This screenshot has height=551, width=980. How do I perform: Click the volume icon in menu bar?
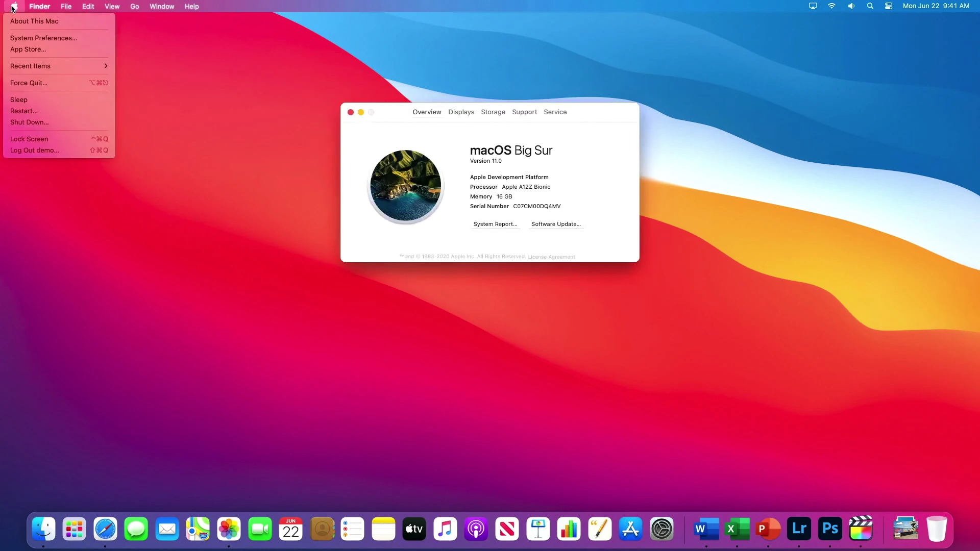(x=851, y=6)
